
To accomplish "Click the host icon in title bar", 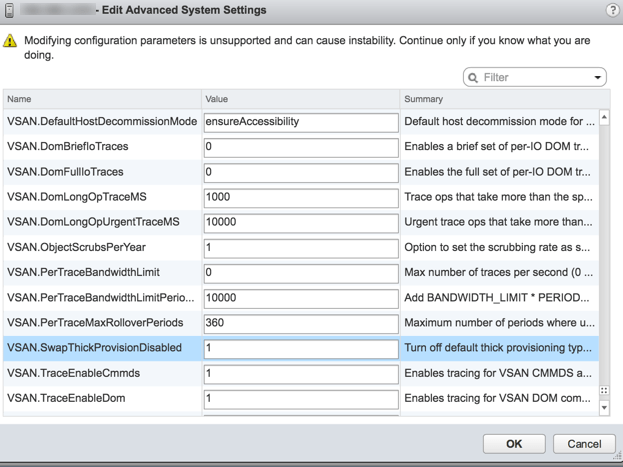I will pos(10,10).
